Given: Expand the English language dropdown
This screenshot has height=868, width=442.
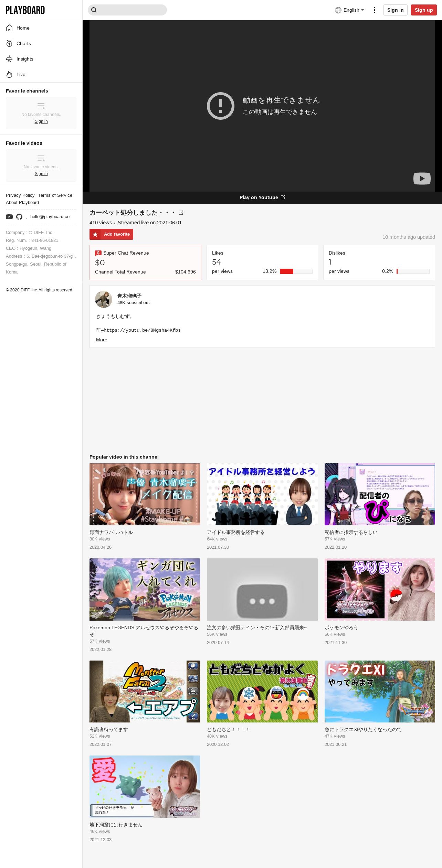Looking at the screenshot, I should click(349, 10).
